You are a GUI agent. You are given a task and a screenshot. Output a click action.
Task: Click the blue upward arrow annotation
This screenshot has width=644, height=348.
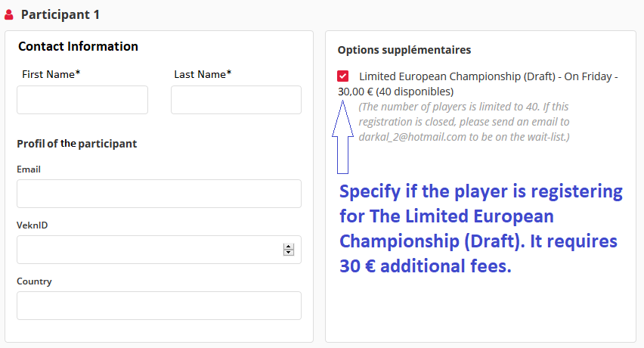[342, 137]
